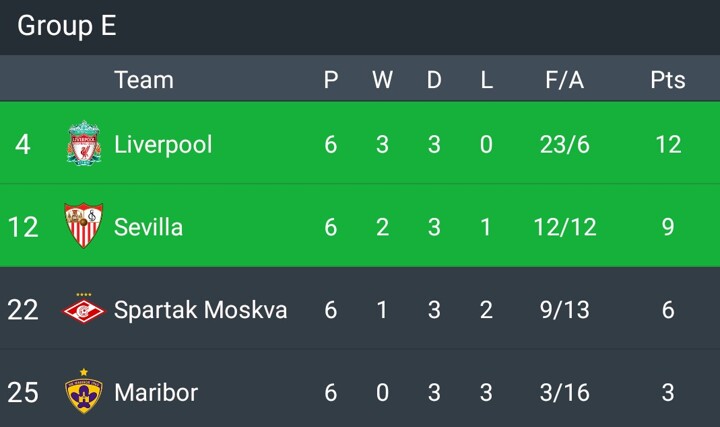Click Maribor's 3/16 goals value
720x427 pixels.
564,392
